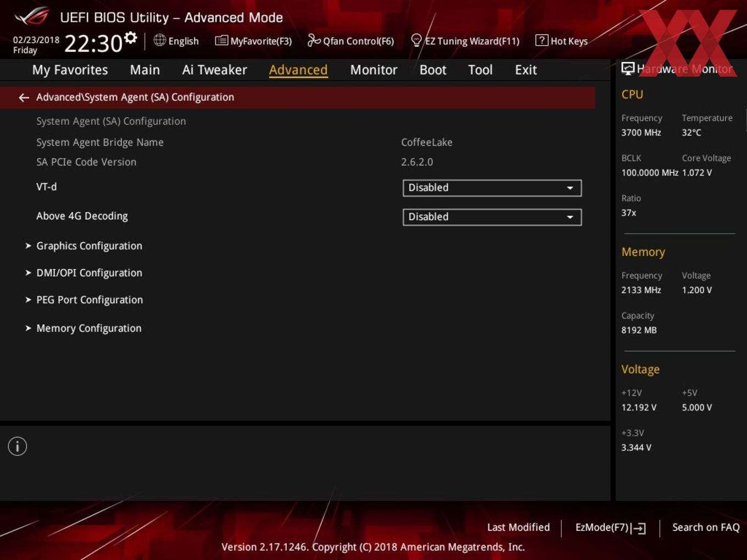Click +3.3V reading 3.344 V
Viewport: 747px width, 560px height.
click(x=636, y=447)
